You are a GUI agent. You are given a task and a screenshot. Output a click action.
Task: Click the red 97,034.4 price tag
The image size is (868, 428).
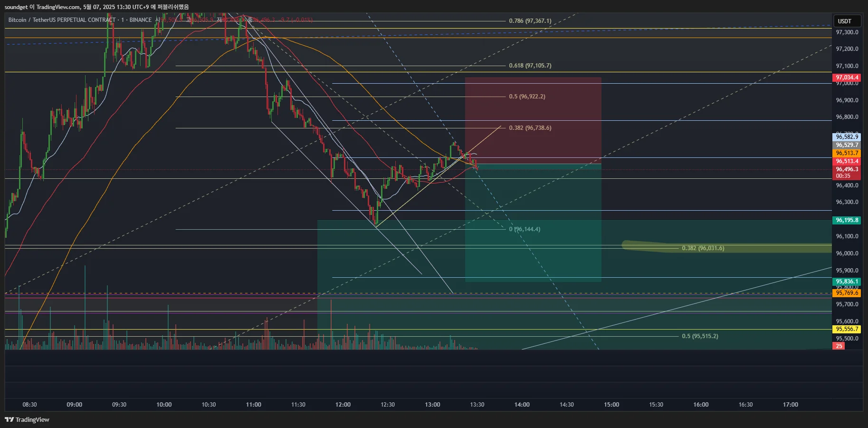coord(847,78)
